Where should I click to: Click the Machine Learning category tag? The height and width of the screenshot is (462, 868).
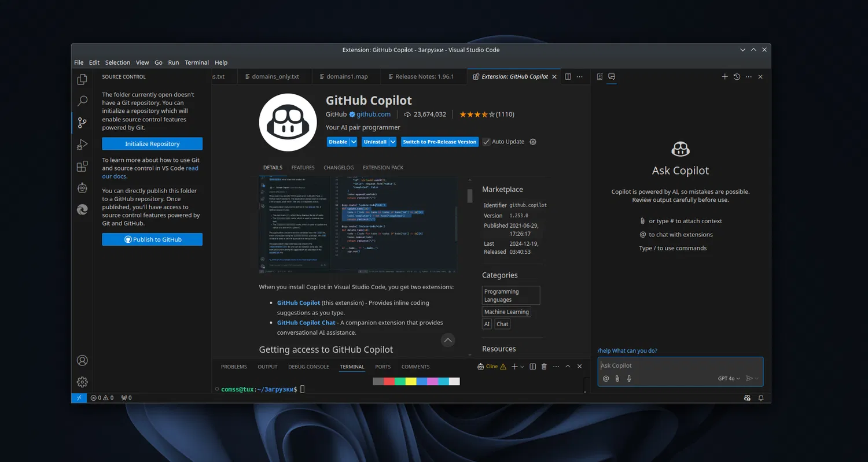[x=506, y=312]
